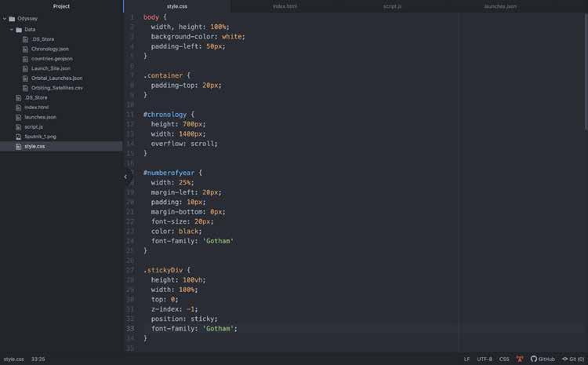Screen dimensions: 588x365
Task: Click the UTF-8 encoding selector
Action: (485, 359)
